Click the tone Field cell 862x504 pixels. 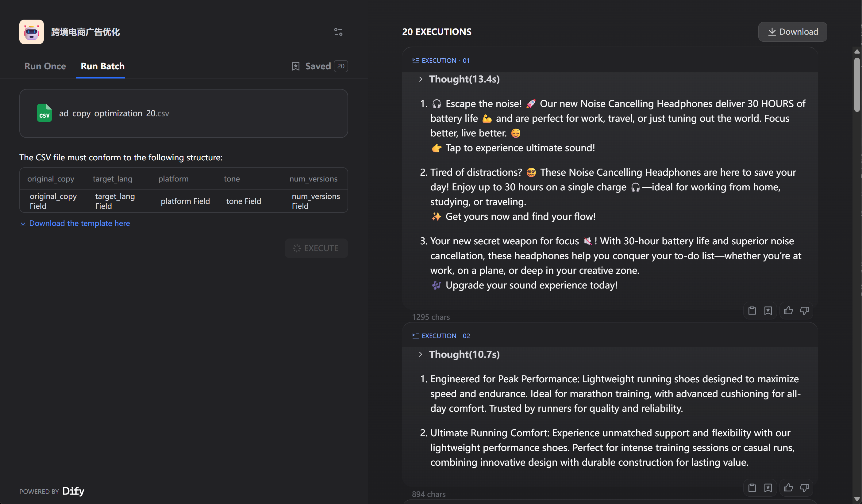(244, 201)
